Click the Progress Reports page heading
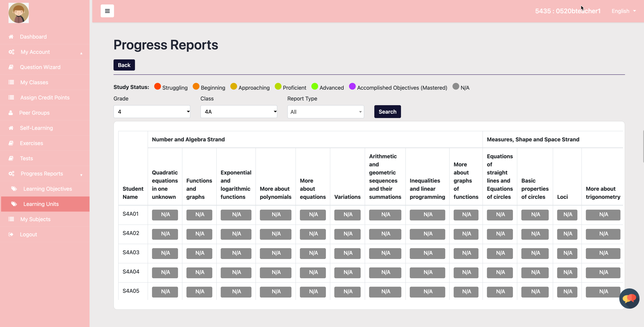The height and width of the screenshot is (327, 644). coord(165,45)
